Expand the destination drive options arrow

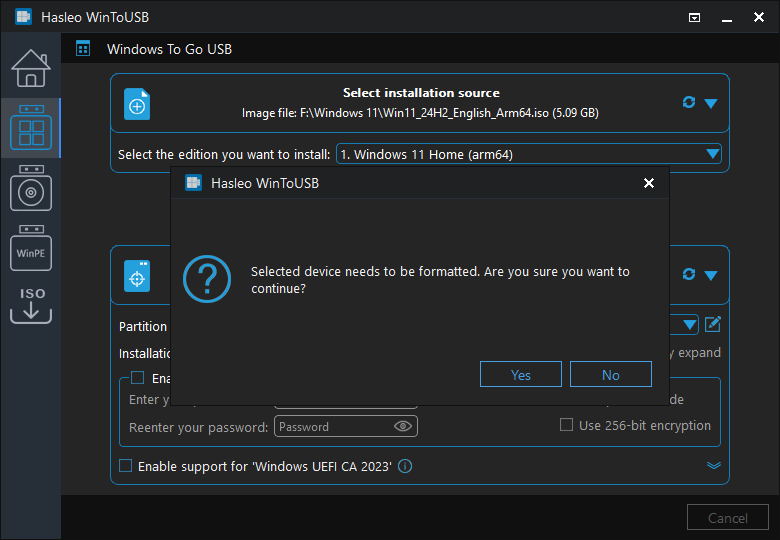click(x=711, y=275)
